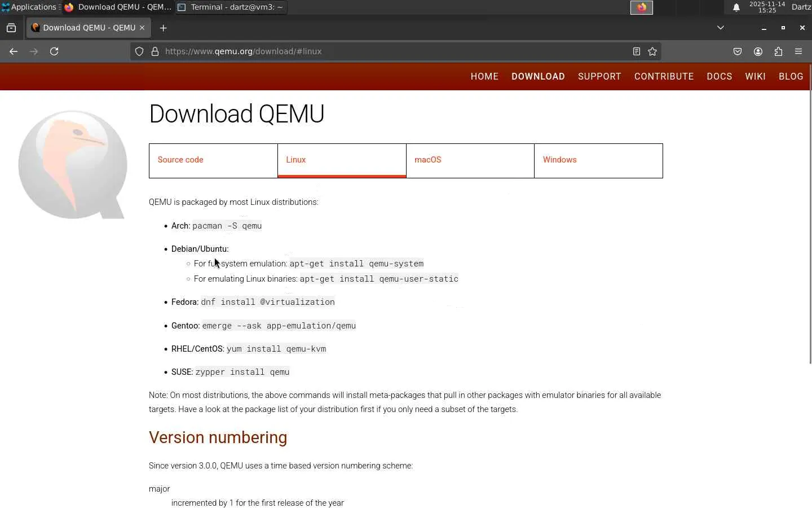The height and width of the screenshot is (508, 812).
Task: Close the Download QEMU tab
Action: pos(142,28)
